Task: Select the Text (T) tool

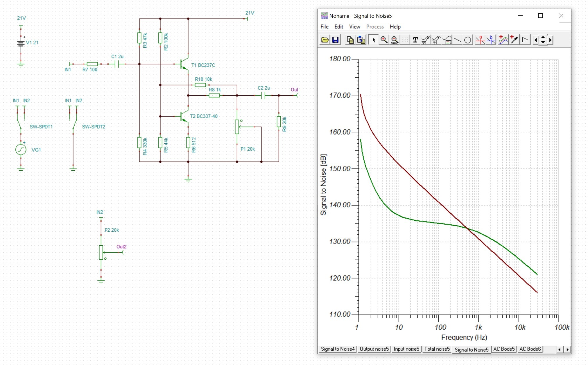Action: coord(415,40)
